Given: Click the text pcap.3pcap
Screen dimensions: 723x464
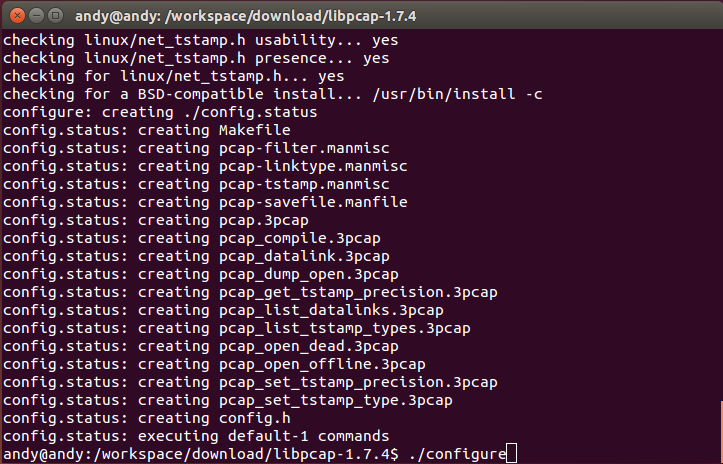Looking at the screenshot, I should (x=264, y=220).
